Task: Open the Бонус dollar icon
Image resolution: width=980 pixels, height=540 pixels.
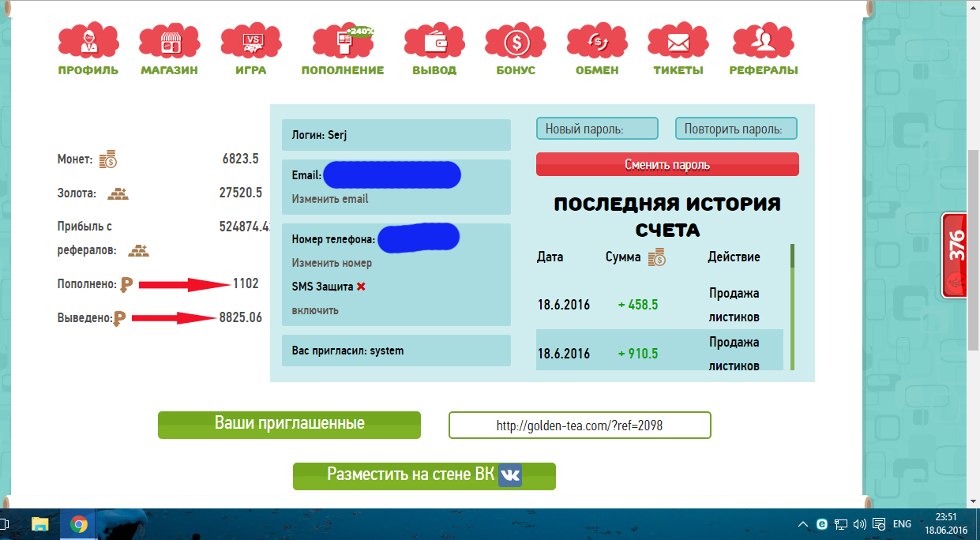Action: 516,41
